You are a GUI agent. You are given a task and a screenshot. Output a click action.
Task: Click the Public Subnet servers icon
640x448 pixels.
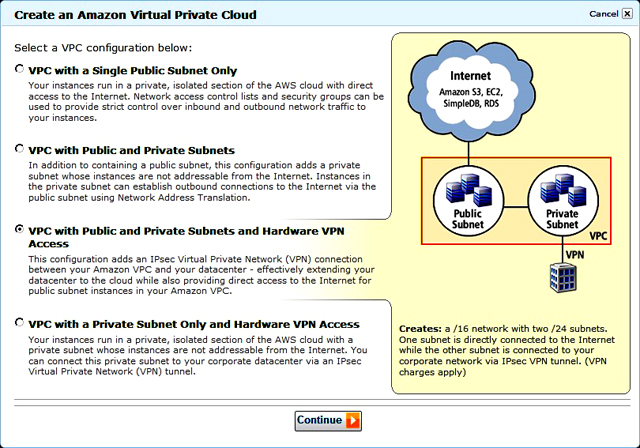click(469, 189)
